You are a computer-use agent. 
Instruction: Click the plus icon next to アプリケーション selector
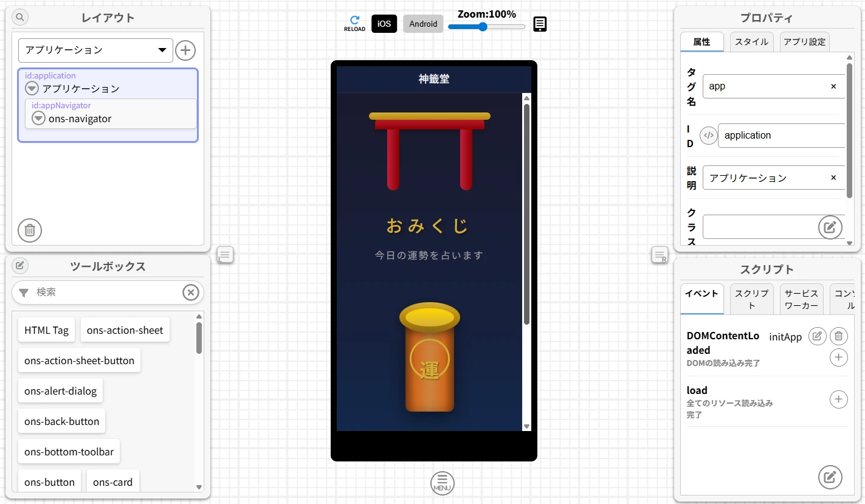tap(185, 50)
